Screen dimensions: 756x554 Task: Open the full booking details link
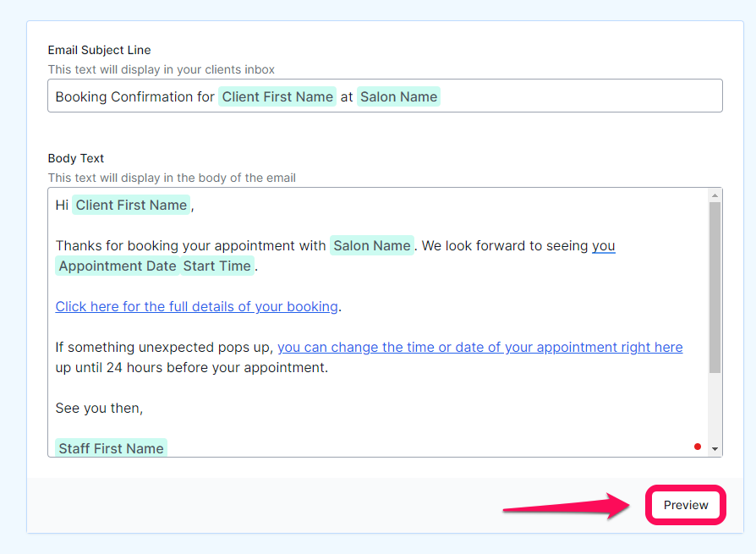196,307
